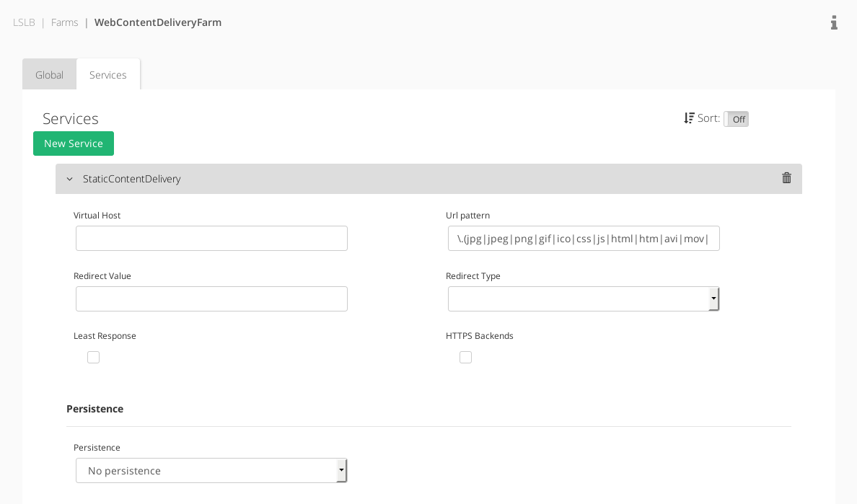857x504 pixels.
Task: Click the info icon at top right
Action: click(x=834, y=22)
